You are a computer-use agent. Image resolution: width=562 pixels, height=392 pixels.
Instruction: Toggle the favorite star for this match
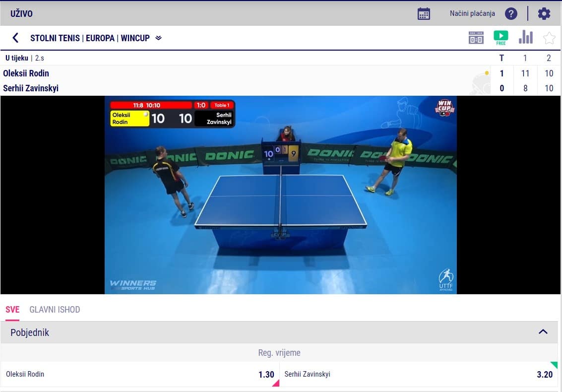(x=549, y=38)
